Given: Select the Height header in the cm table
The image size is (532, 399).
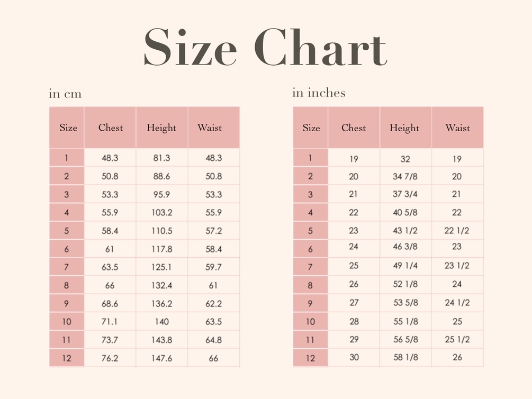Looking at the screenshot, I should click(x=161, y=128).
